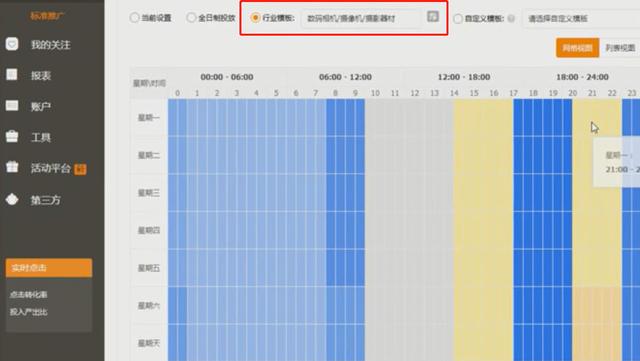Click the chart icon beside the industry template
The height and width of the screenshot is (361, 640).
click(x=433, y=16)
